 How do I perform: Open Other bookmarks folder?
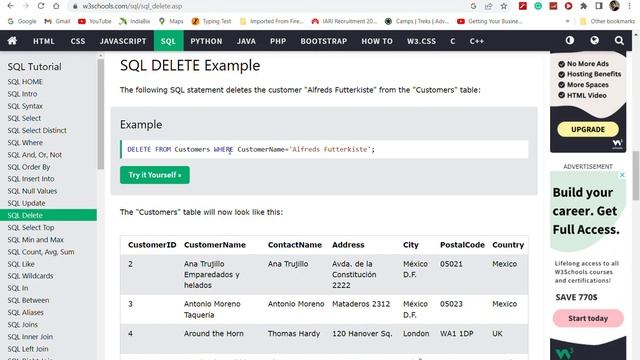(x=607, y=21)
